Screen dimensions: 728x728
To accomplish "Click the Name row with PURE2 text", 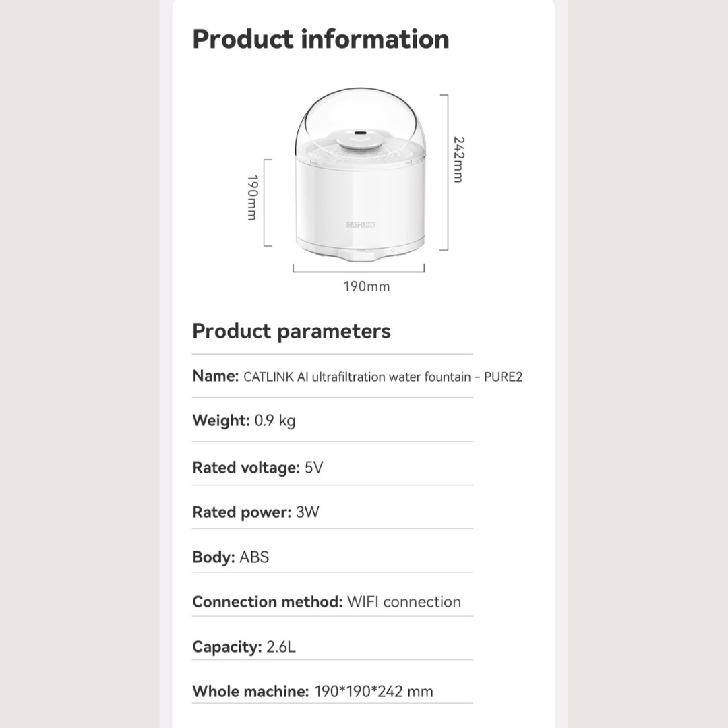I will [x=357, y=376].
